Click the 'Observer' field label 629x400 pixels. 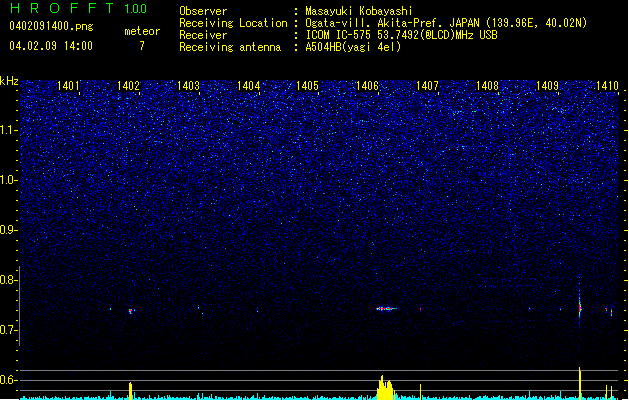coord(203,11)
